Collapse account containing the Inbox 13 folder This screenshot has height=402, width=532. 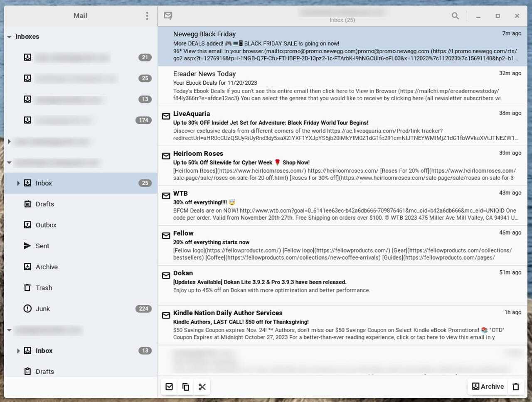click(9, 330)
